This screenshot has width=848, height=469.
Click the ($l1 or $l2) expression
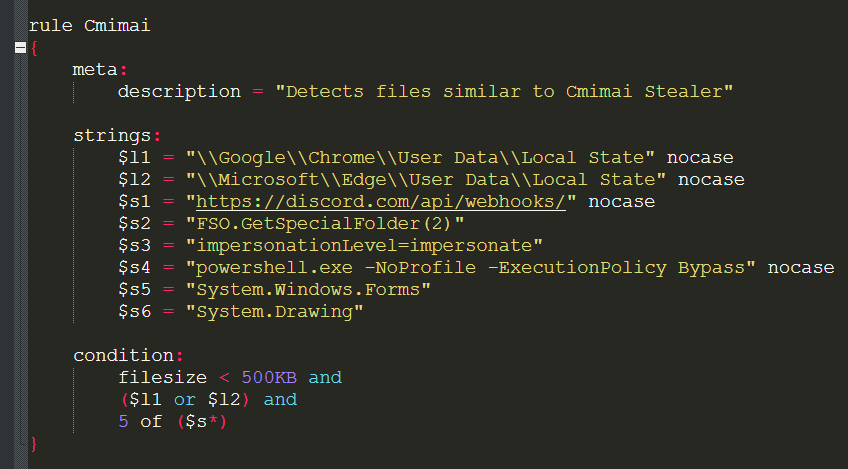(186, 400)
